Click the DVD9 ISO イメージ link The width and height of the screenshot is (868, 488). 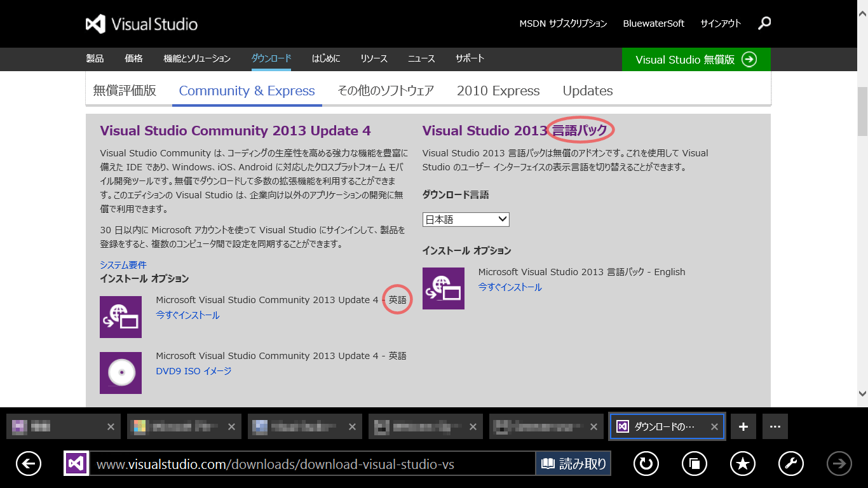coord(194,371)
